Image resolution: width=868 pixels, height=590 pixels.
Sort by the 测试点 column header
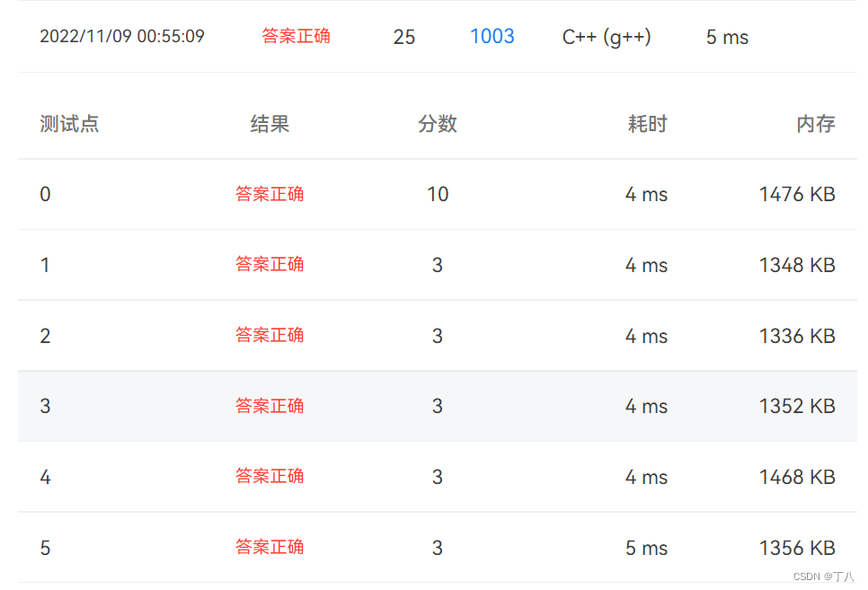pyautogui.click(x=69, y=124)
